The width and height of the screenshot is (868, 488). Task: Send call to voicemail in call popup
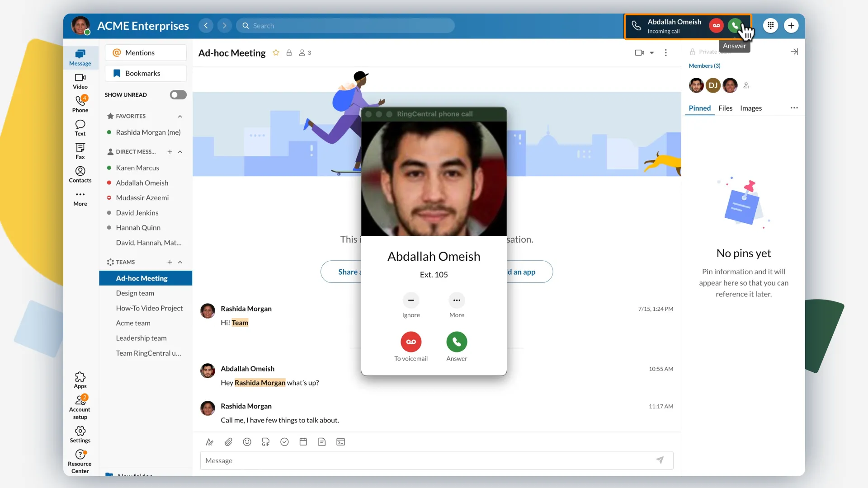pos(410,342)
